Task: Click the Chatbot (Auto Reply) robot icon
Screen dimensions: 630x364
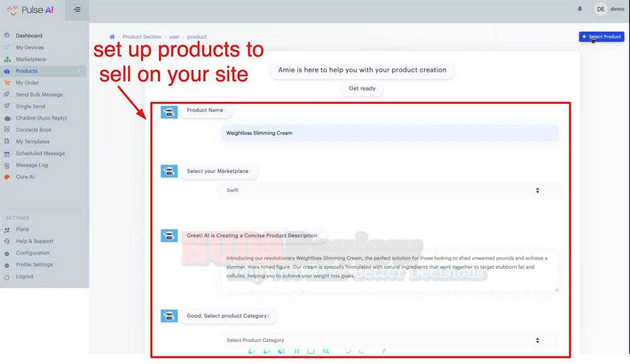Action: [x=7, y=118]
